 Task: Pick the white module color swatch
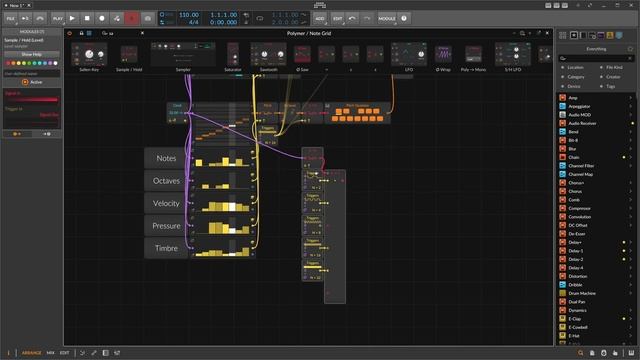click(x=56, y=63)
